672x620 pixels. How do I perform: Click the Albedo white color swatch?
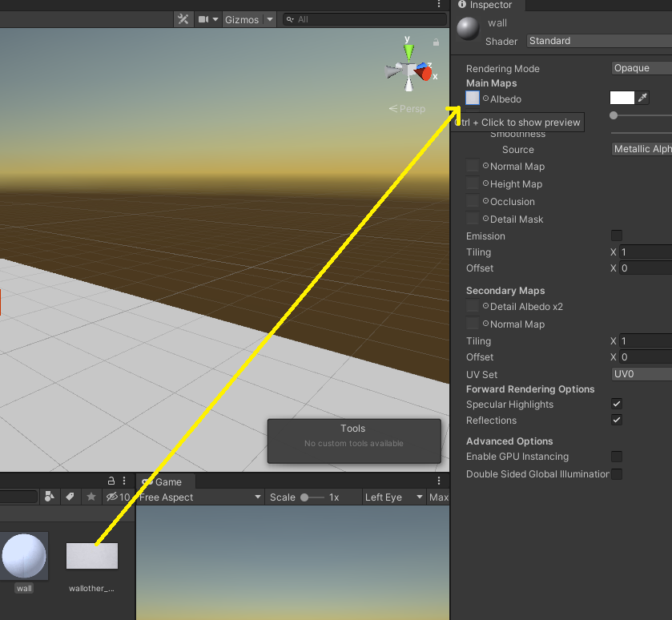point(622,98)
